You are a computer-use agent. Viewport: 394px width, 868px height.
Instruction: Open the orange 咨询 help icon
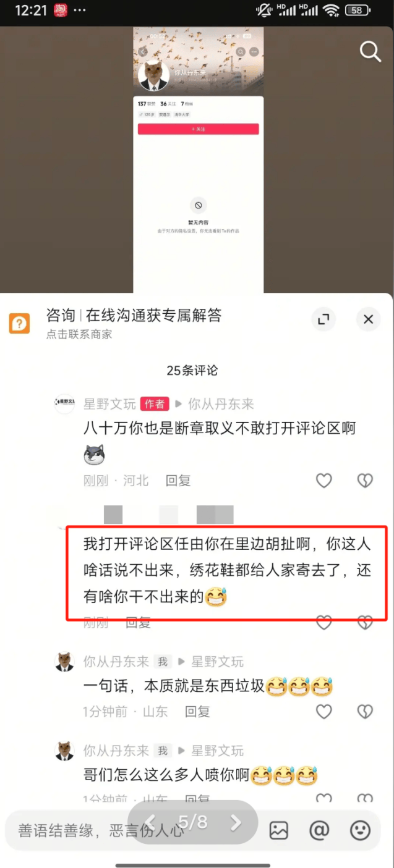point(19,323)
